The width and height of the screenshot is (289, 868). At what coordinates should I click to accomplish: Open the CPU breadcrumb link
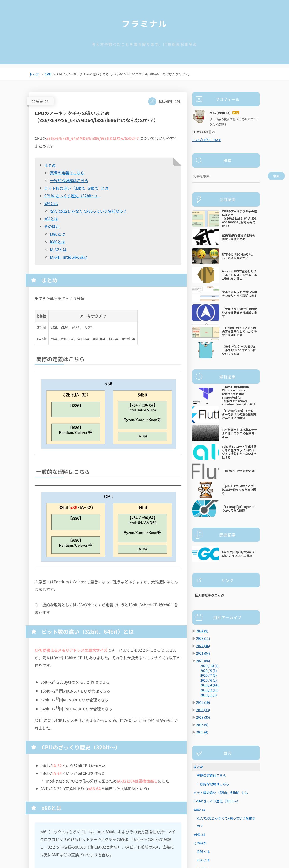tap(48, 74)
